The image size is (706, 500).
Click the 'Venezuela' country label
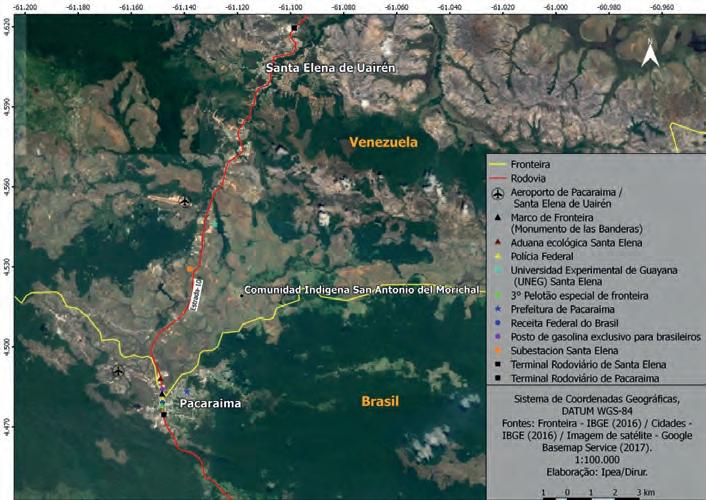pos(384,142)
